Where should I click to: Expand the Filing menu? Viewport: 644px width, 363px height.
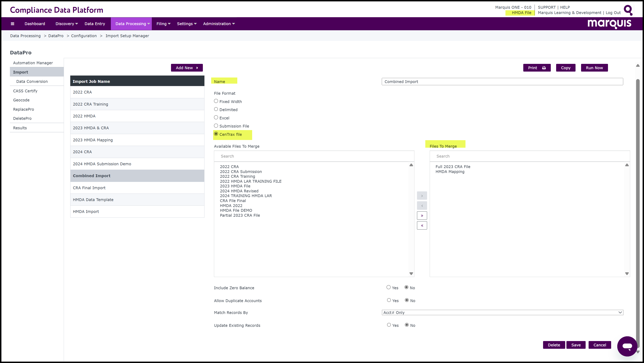pyautogui.click(x=163, y=24)
